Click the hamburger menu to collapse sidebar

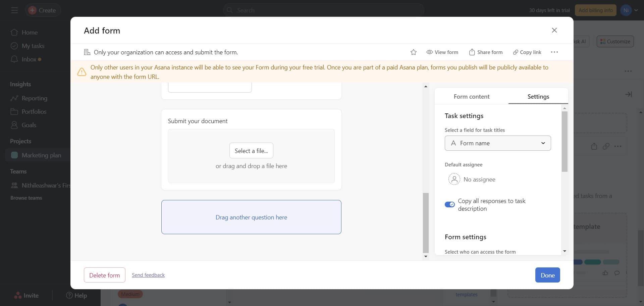[14, 10]
